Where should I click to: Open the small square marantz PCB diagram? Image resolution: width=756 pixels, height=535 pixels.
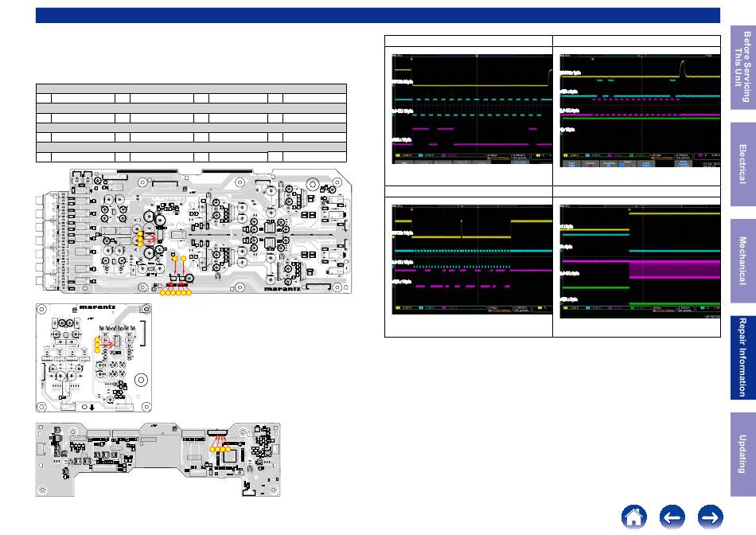tap(94, 357)
